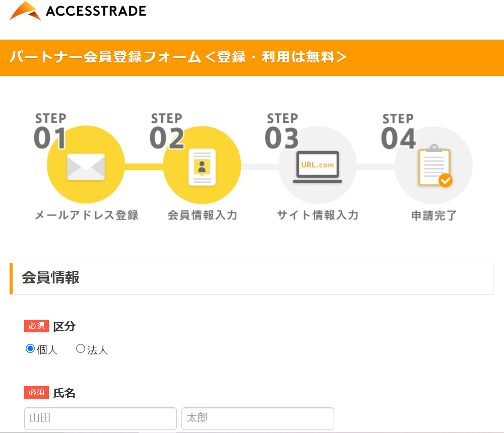Viewport: 504px width, 433px height.
Task: Click the 必須 badge next to 区分
Action: 36,326
